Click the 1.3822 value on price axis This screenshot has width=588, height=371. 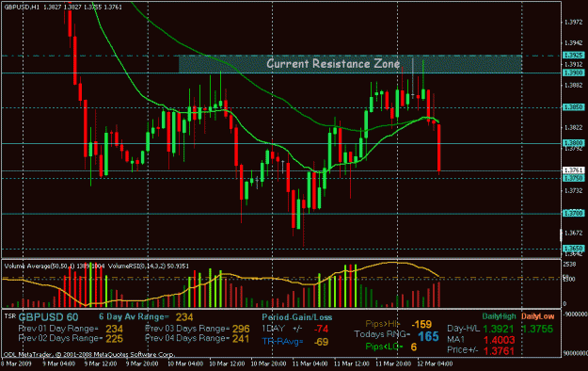(573, 128)
